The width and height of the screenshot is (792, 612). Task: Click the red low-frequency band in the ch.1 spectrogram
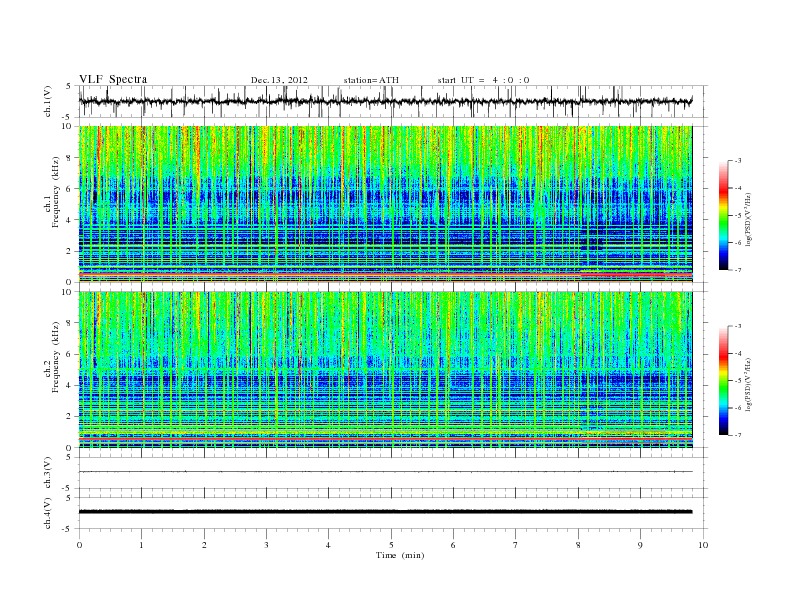[x=385, y=274]
